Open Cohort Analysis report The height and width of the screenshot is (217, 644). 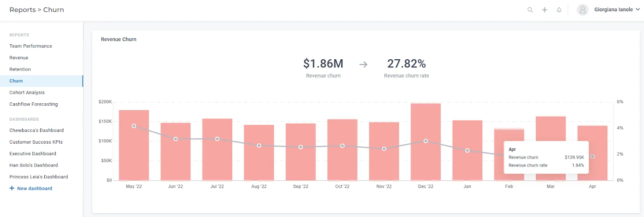[x=27, y=93]
